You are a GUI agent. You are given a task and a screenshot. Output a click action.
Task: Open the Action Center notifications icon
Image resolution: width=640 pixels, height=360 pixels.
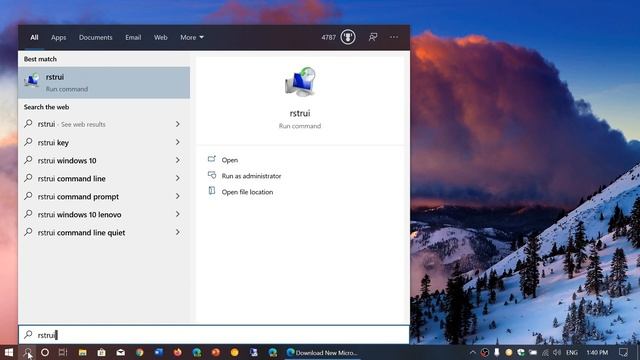623,352
